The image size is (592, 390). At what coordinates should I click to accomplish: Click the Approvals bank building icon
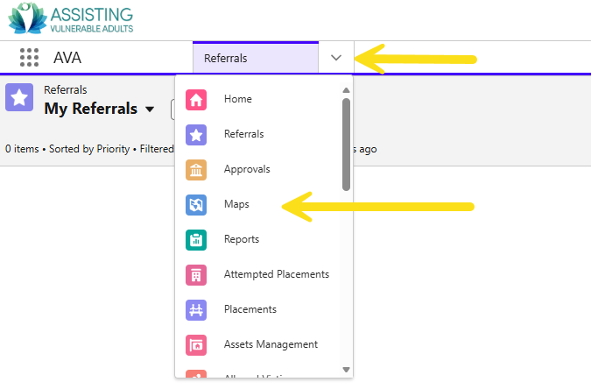(196, 170)
